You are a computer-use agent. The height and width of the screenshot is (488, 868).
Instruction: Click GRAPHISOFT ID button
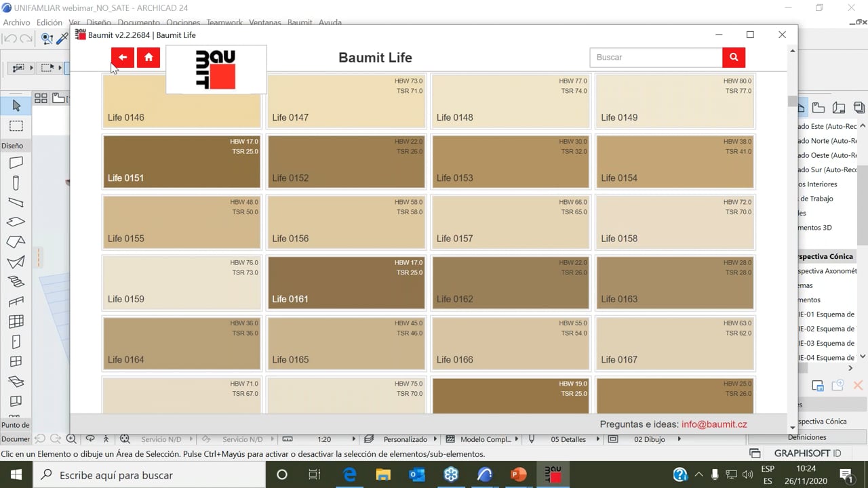tap(808, 453)
